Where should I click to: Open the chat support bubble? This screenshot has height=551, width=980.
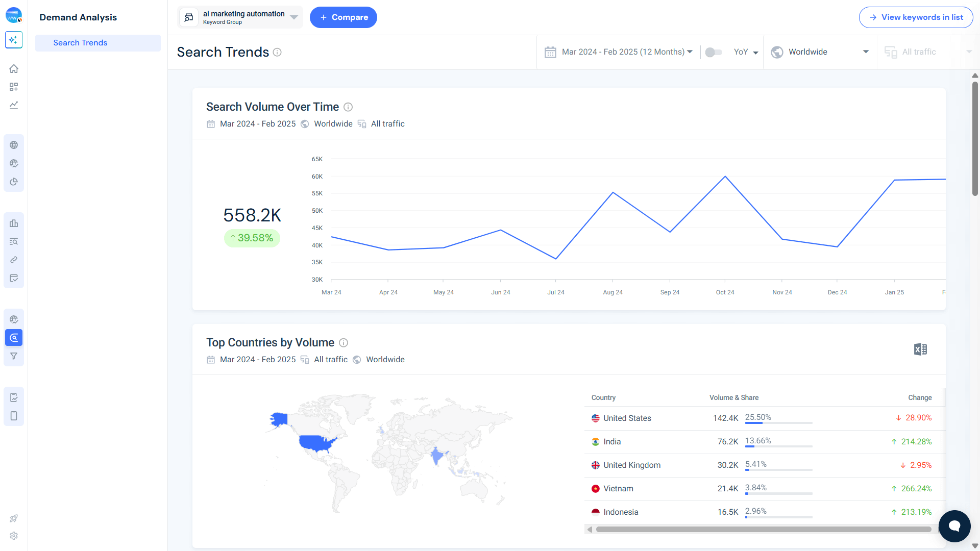tap(954, 526)
